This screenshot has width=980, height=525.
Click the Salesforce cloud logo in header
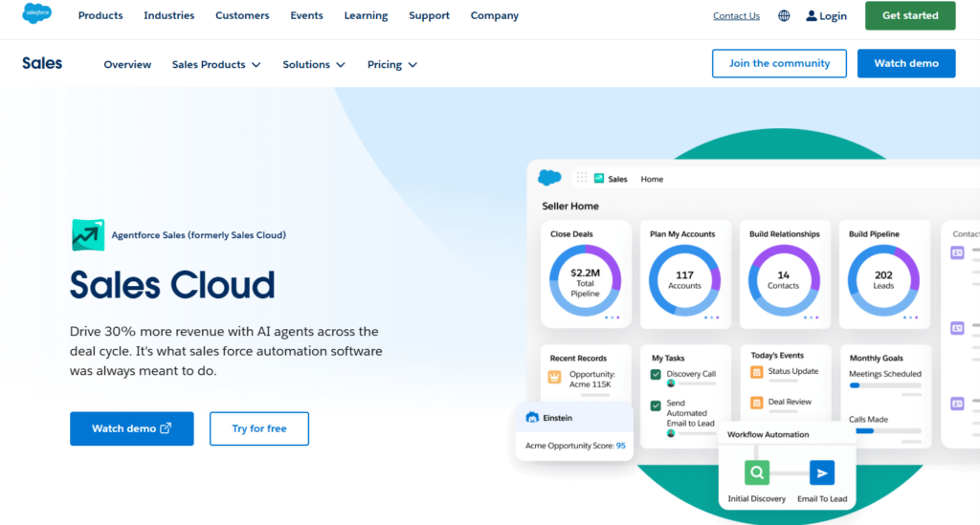[37, 13]
